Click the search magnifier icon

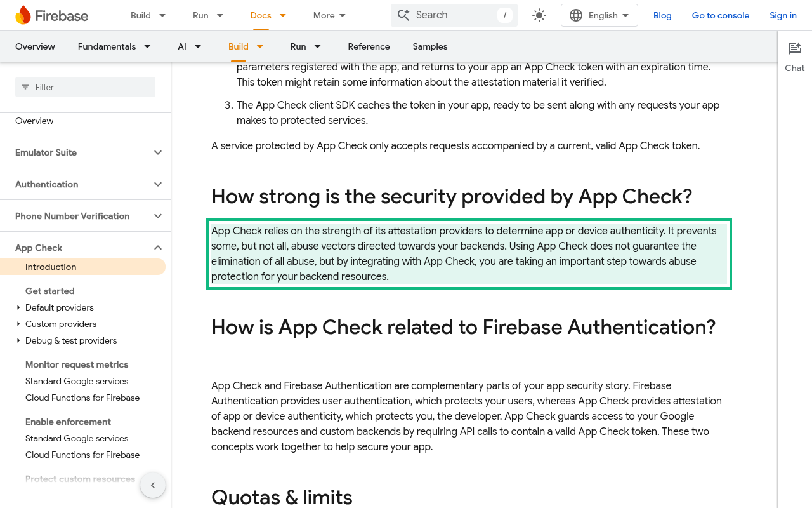click(x=403, y=15)
